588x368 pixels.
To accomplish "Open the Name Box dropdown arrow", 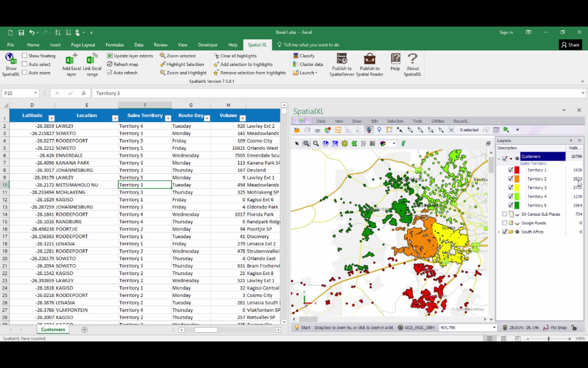I will pos(35,93).
